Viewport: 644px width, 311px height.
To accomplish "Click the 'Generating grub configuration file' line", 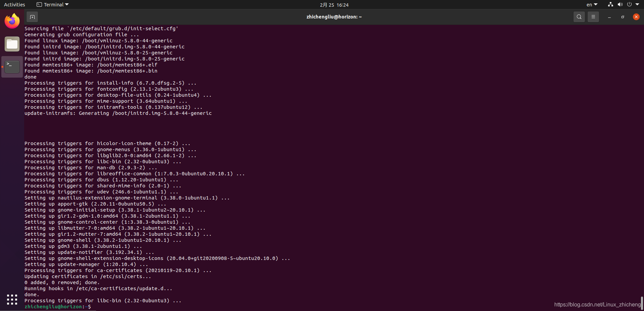I will coord(82,35).
